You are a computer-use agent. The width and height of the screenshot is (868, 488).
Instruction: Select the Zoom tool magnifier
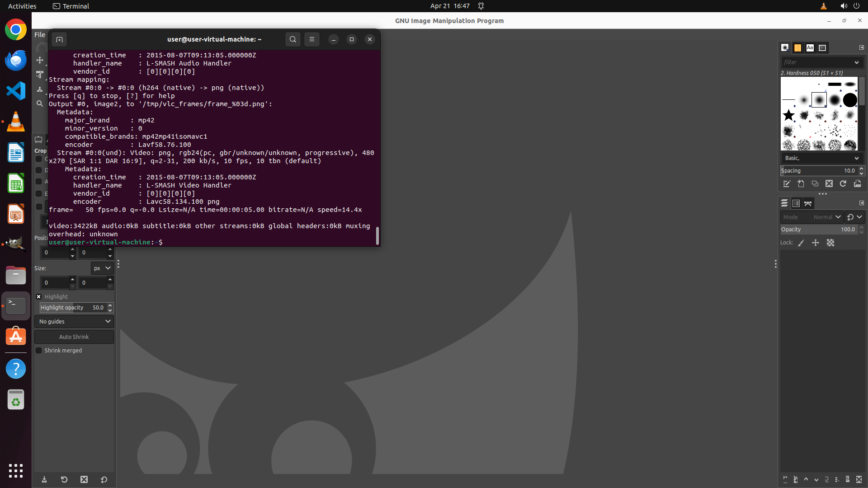click(x=40, y=103)
